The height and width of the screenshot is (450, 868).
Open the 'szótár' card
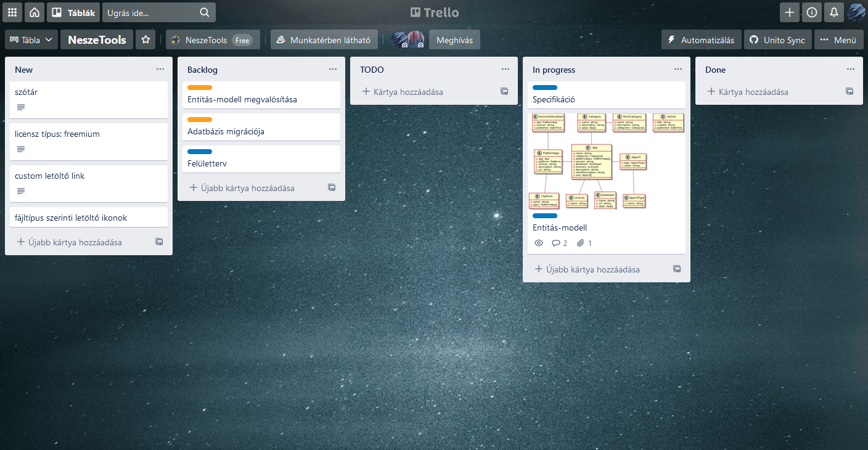click(x=89, y=99)
